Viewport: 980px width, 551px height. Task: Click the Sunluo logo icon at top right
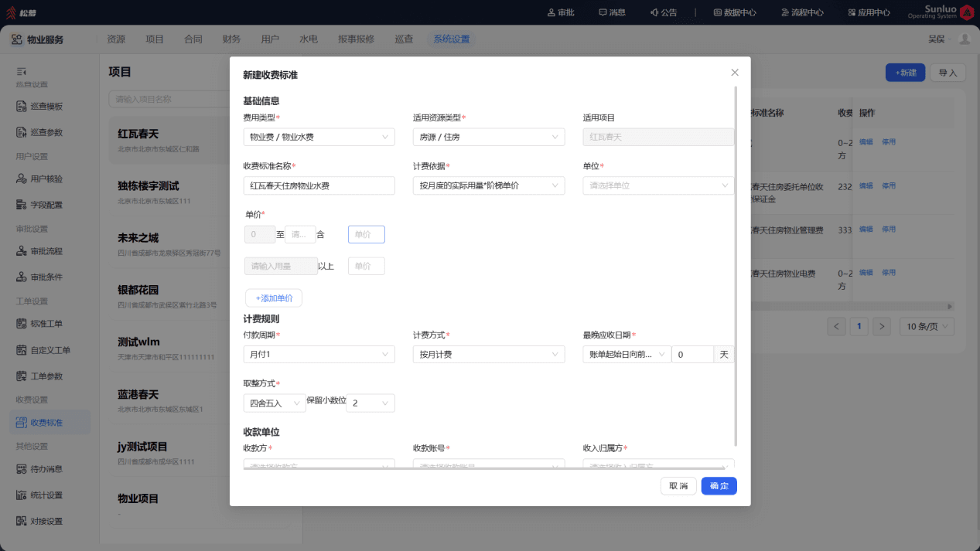point(967,12)
